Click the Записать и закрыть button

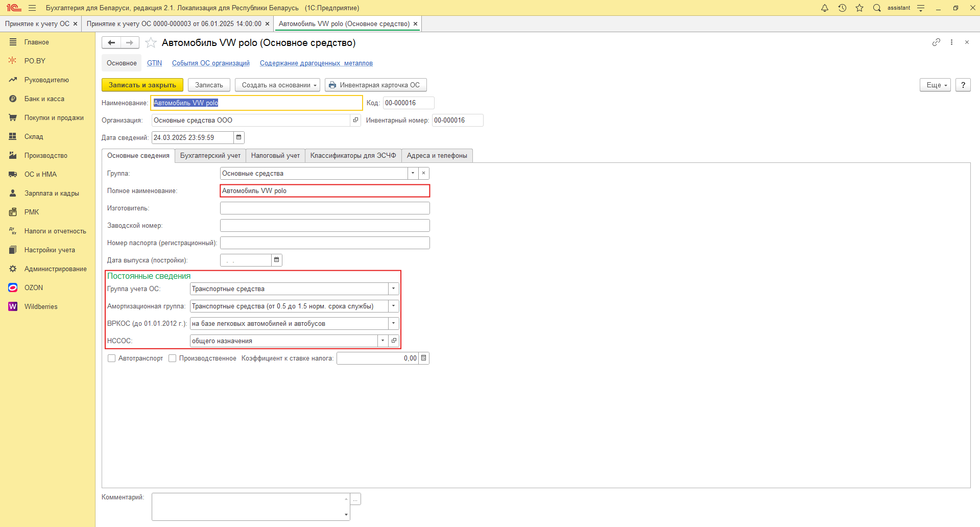tap(142, 85)
